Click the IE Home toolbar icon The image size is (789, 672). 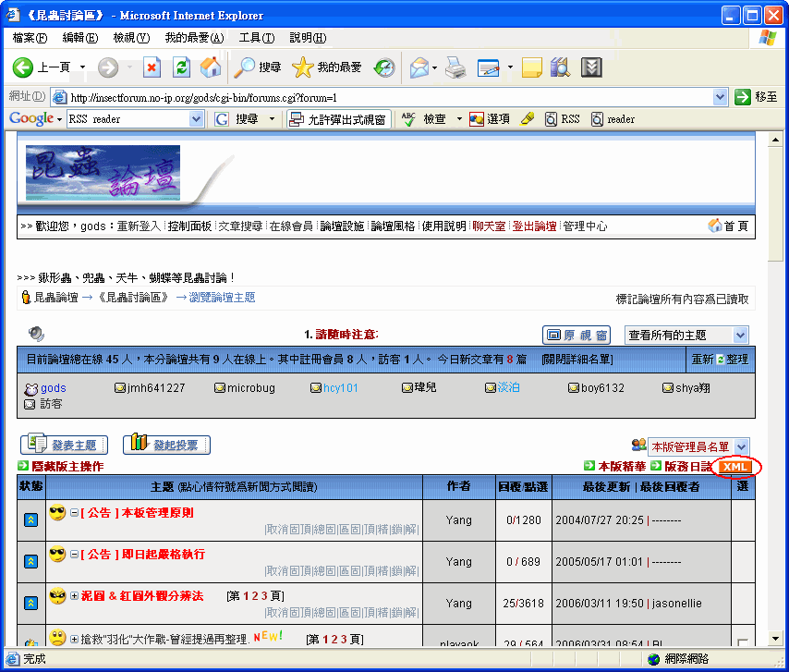pos(211,67)
